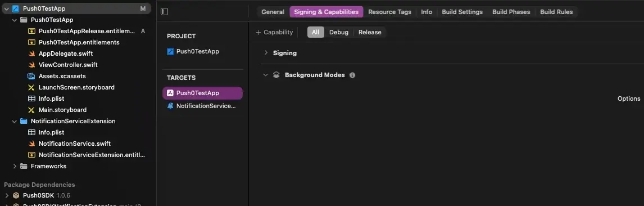Collapse the Background Modes section chevron
This screenshot has width=644, height=206.
click(266, 75)
